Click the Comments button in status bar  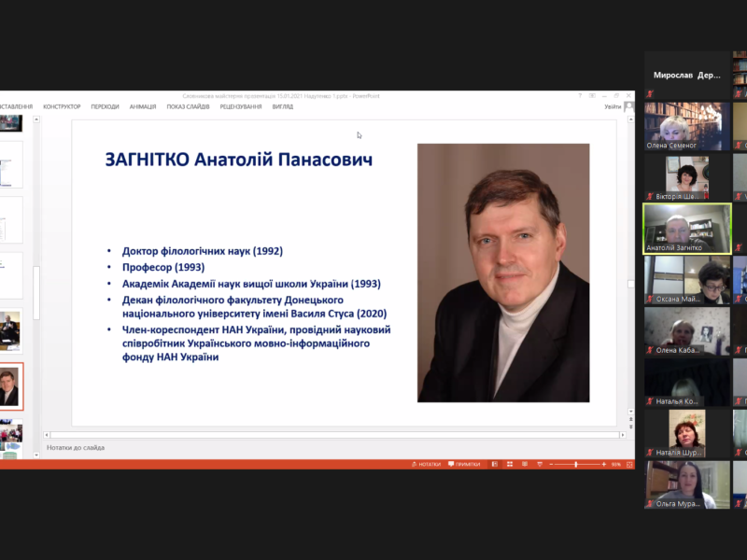[464, 464]
